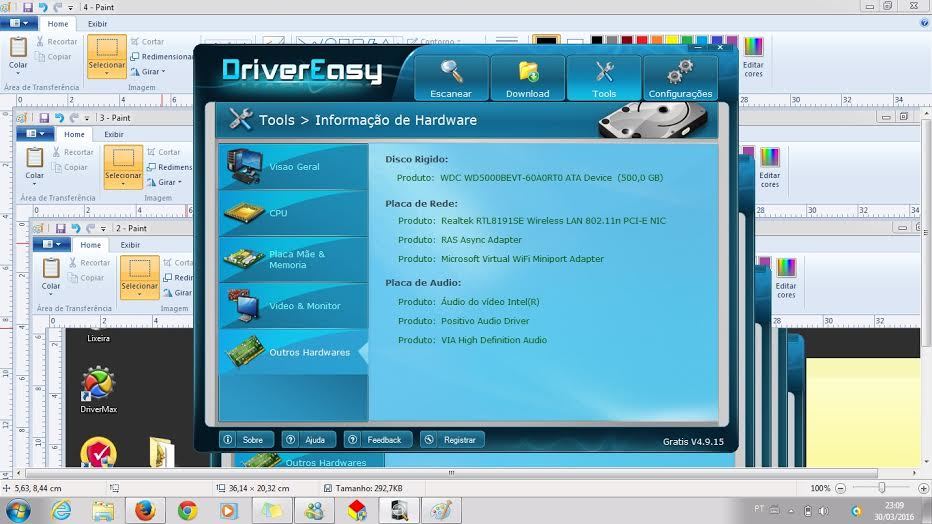Open Google Chrome from taskbar
This screenshot has width=932, height=524.
(187, 511)
